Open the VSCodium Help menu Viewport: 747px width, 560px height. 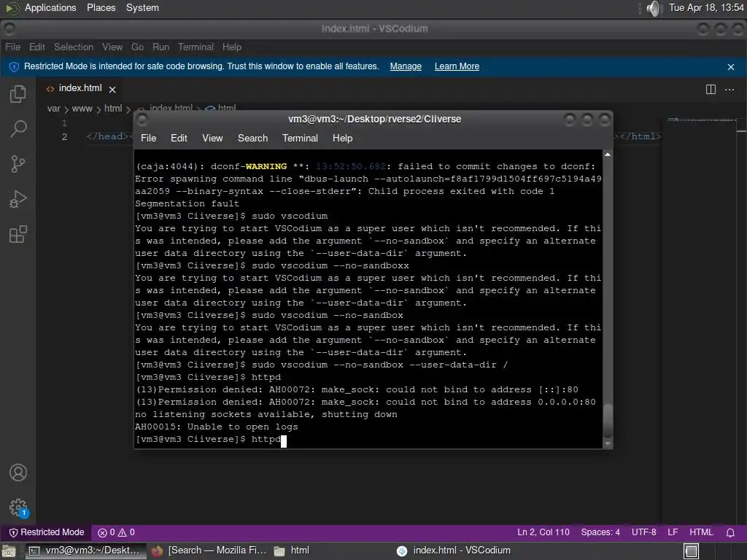pos(231,47)
